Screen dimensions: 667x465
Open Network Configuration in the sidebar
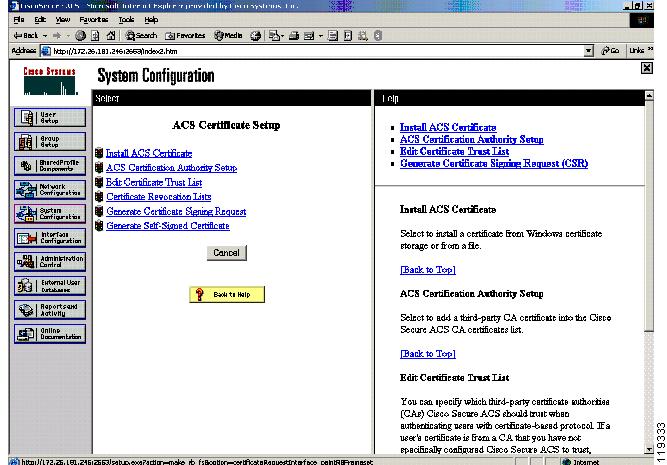tap(50, 190)
